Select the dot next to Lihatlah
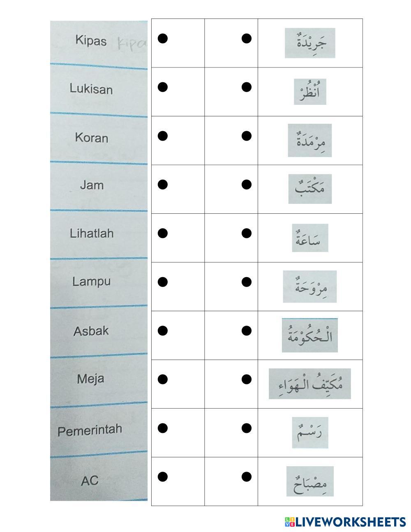Screen dimensions: 411x532 pos(163,233)
